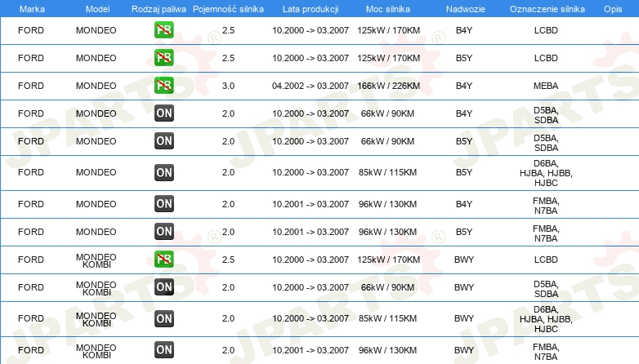This screenshot has height=364, width=639.
Task: Click 85kW / 115KM in the BWY Kombi row
Action: (x=387, y=319)
